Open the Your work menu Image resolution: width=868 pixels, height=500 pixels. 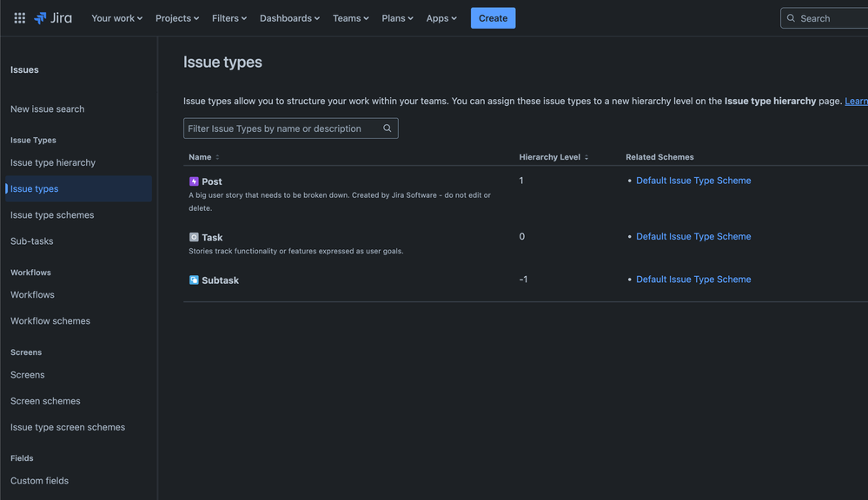pos(116,17)
